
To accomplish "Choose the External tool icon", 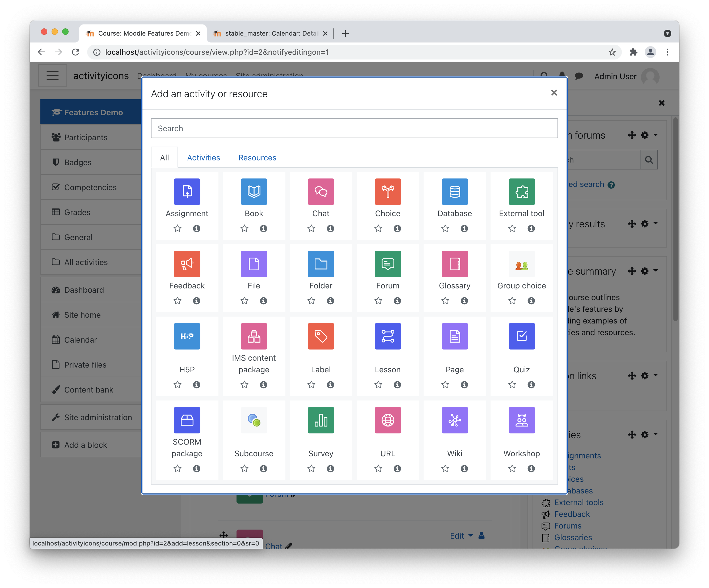I will pos(522,191).
